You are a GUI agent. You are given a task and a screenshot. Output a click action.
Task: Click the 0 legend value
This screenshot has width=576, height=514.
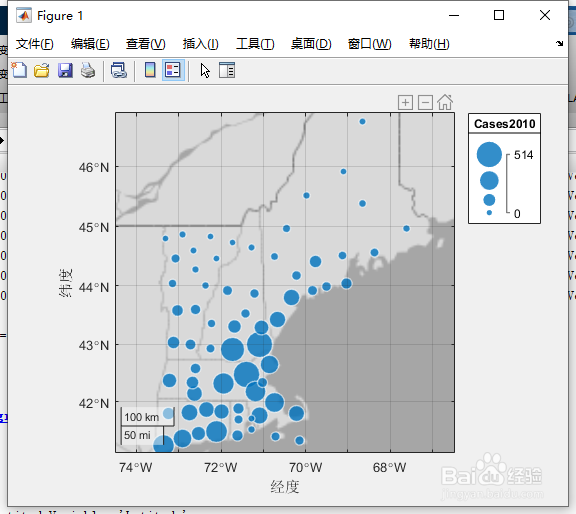(517, 214)
